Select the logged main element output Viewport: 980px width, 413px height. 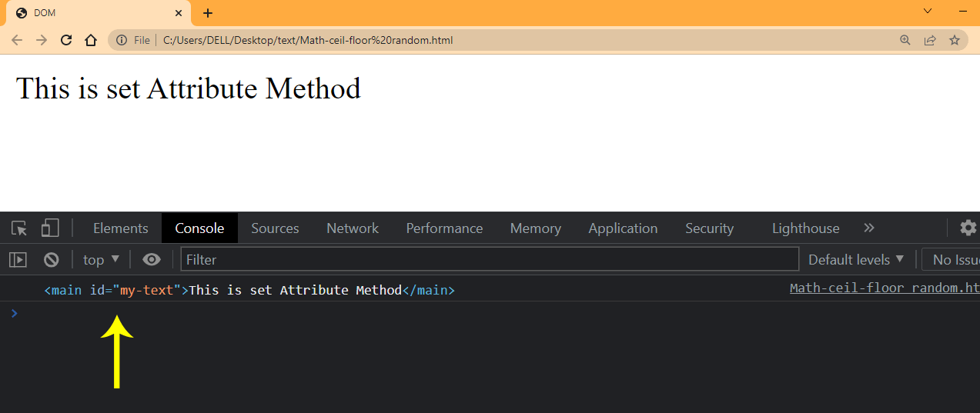point(249,290)
